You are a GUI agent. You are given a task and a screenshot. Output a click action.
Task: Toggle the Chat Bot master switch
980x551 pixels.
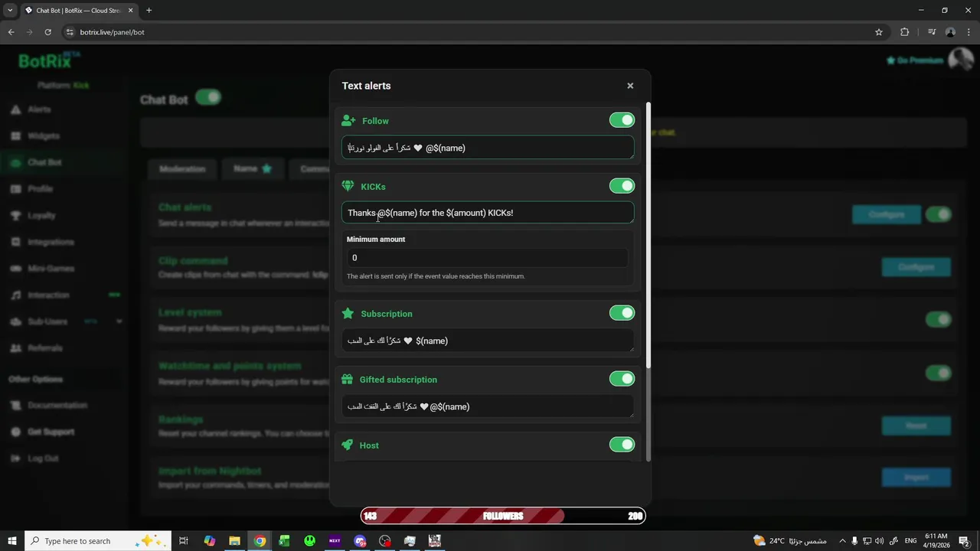click(x=207, y=97)
